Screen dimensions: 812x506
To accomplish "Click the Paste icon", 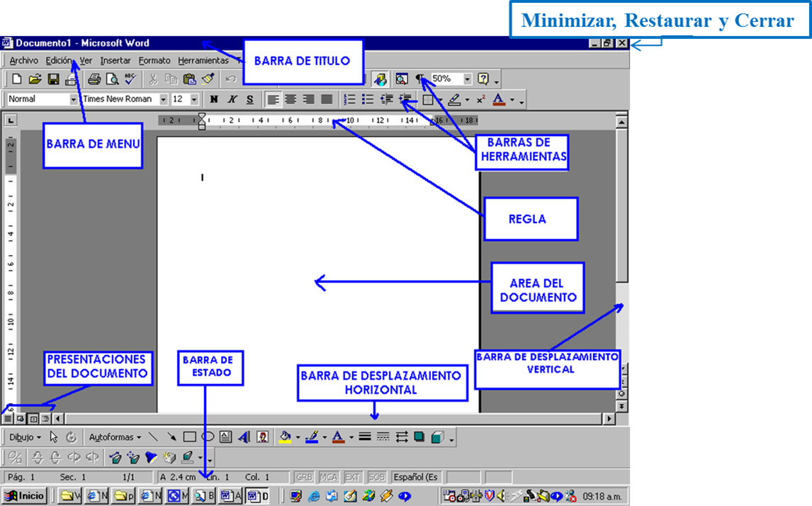I will pyautogui.click(x=189, y=78).
